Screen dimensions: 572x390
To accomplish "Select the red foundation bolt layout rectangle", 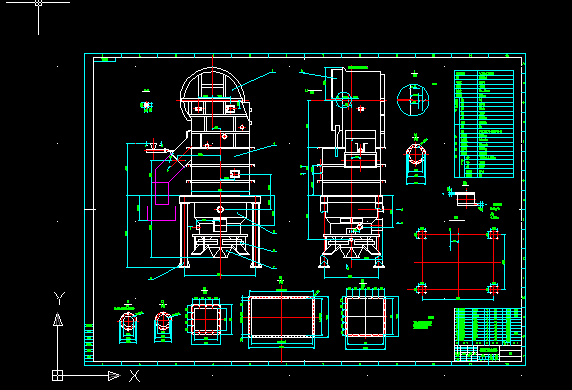I will [x=458, y=262].
